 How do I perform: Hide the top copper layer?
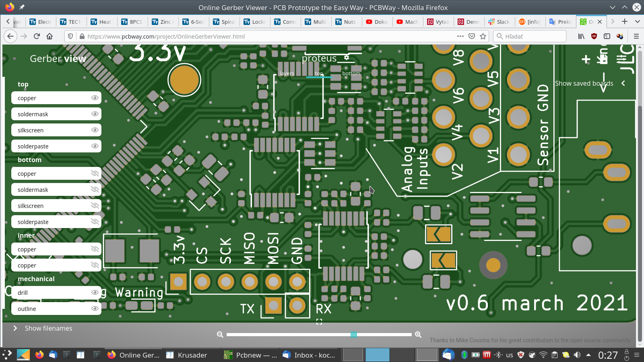click(95, 98)
